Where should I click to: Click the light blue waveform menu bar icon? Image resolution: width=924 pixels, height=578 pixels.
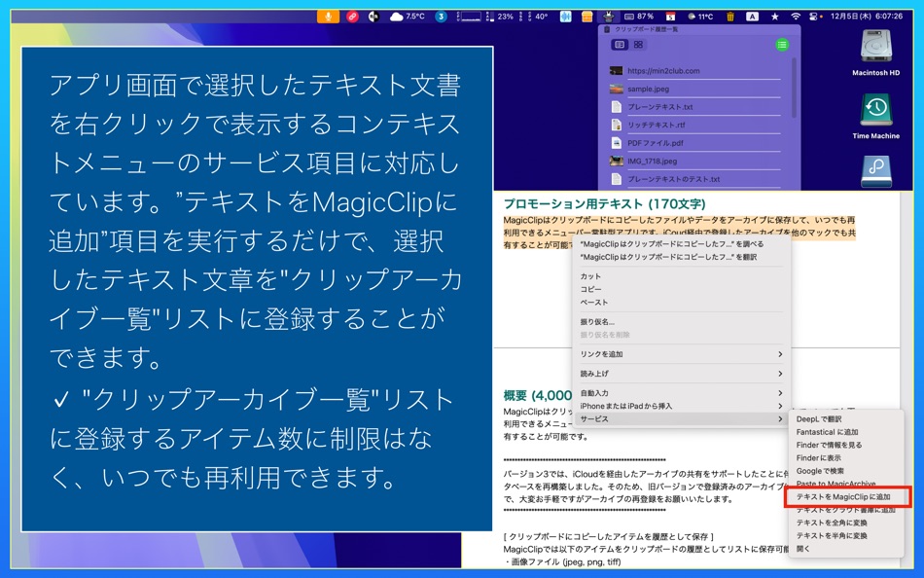pos(566,17)
